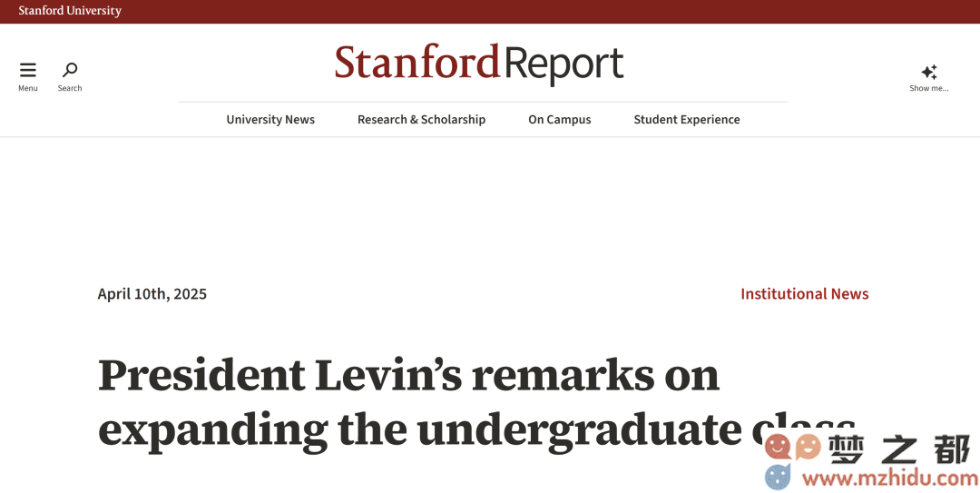The height and width of the screenshot is (493, 980).
Task: Select the Student Experience nav item
Action: [x=687, y=120]
